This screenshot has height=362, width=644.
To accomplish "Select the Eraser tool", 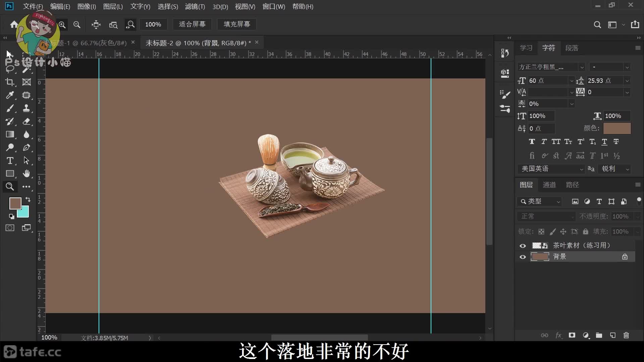I will tap(26, 121).
